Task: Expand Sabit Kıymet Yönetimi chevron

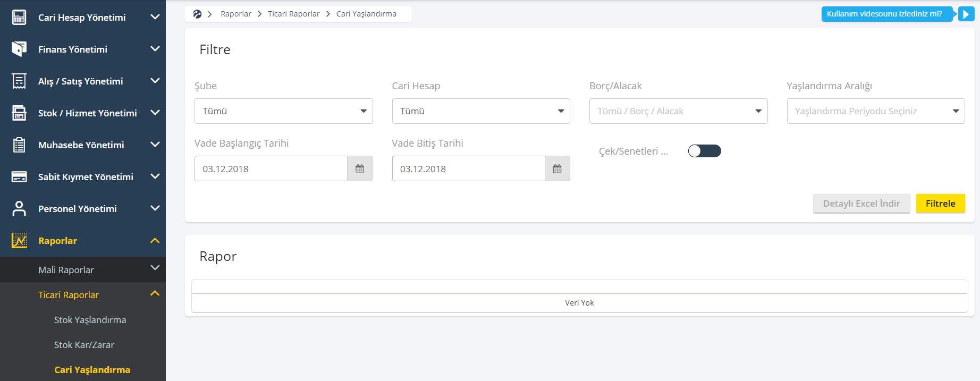Action: [x=155, y=176]
